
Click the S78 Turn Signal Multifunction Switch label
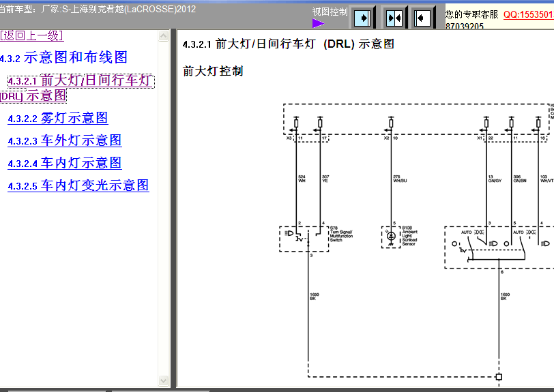coord(341,234)
